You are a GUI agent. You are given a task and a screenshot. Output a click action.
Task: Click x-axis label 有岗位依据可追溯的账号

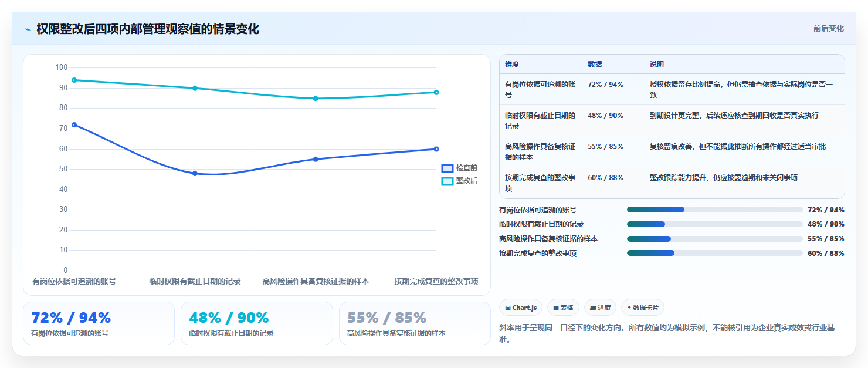point(74,282)
